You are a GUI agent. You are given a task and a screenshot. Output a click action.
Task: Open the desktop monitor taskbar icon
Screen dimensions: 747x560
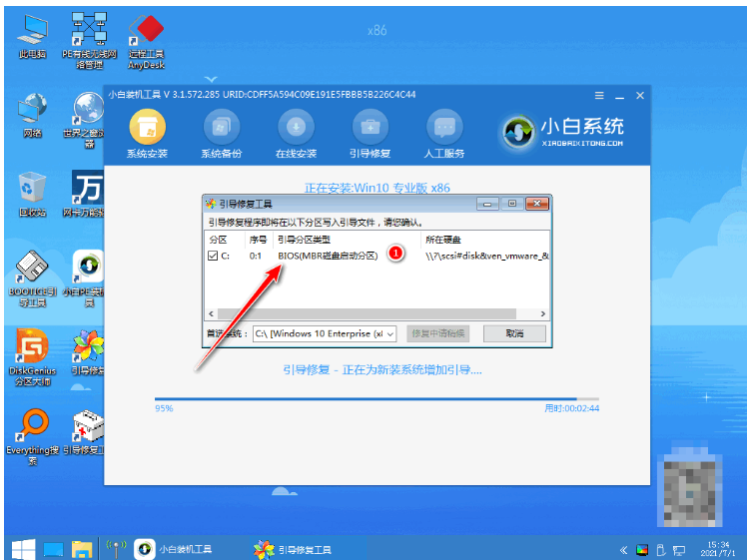point(53,550)
